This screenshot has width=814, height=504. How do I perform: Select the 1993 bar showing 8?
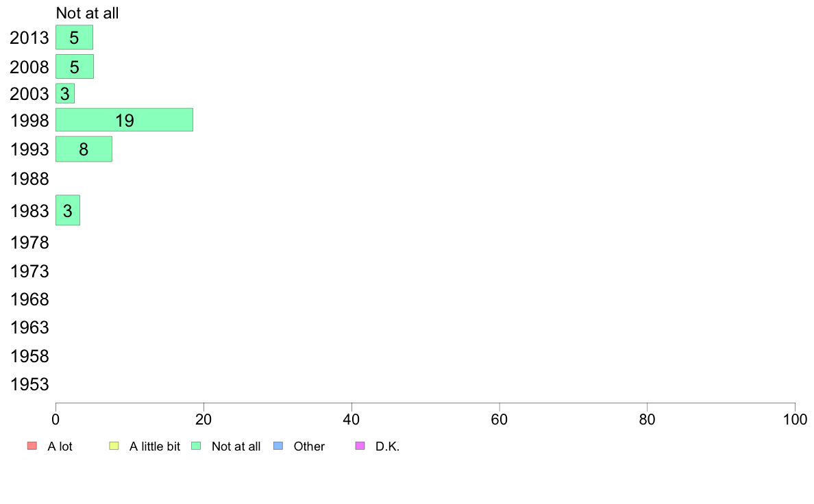(x=84, y=149)
